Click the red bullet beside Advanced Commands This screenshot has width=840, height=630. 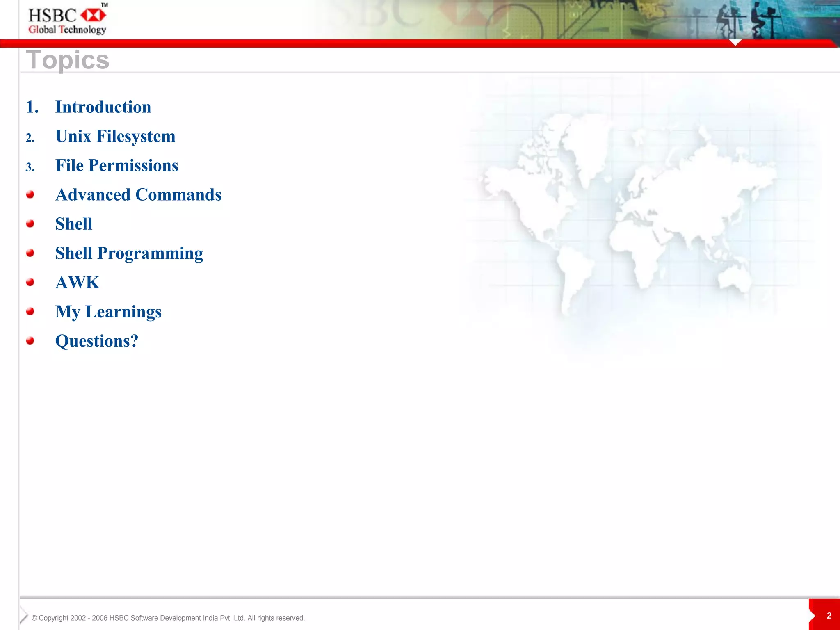click(30, 194)
